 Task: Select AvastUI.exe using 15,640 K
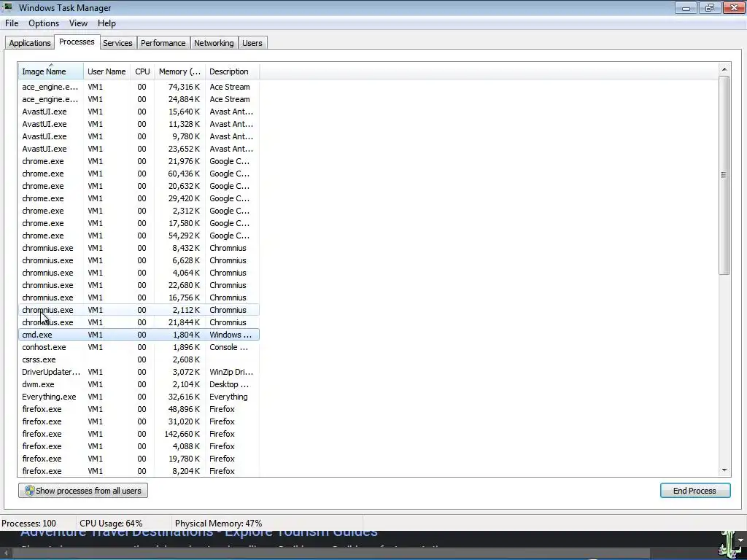[x=139, y=112]
